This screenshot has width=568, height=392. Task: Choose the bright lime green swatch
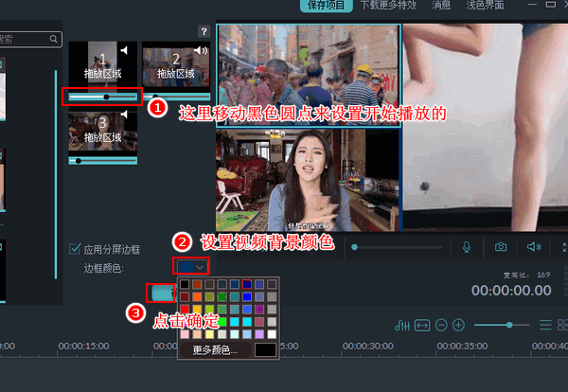(x=222, y=322)
